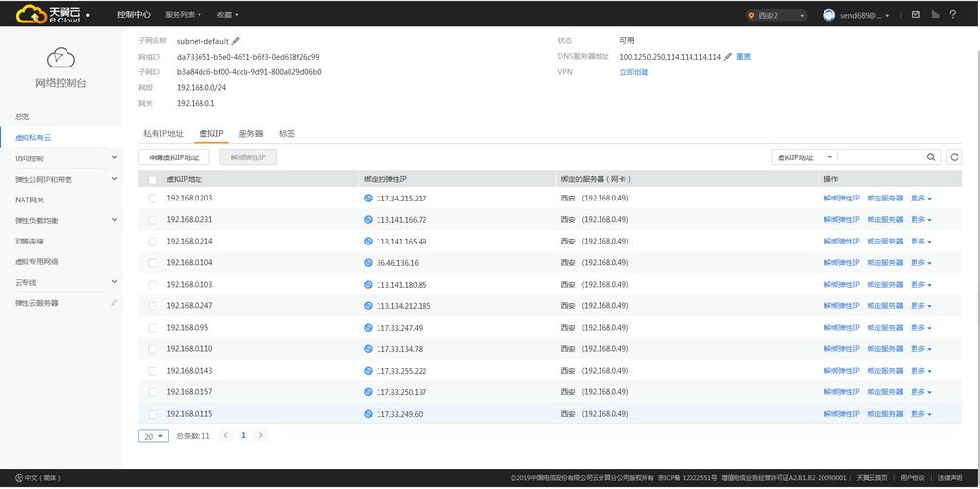This screenshot has width=980, height=489.
Task: Open the mail messages icon
Action: click(915, 15)
